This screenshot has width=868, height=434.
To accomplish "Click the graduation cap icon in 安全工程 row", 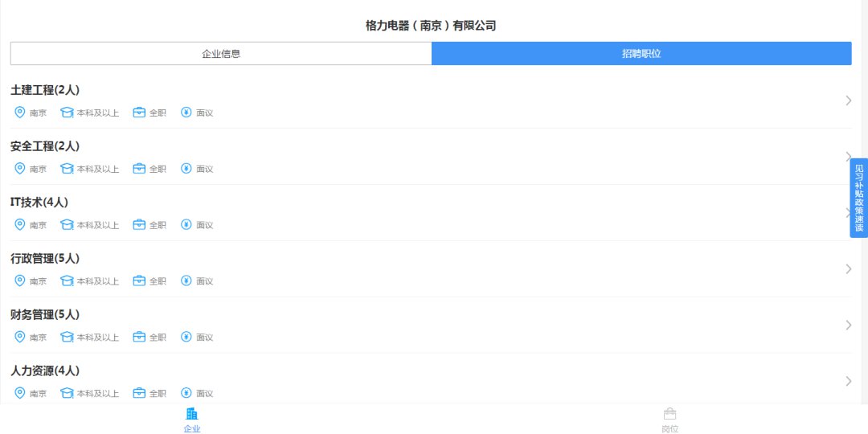I will click(x=67, y=168).
